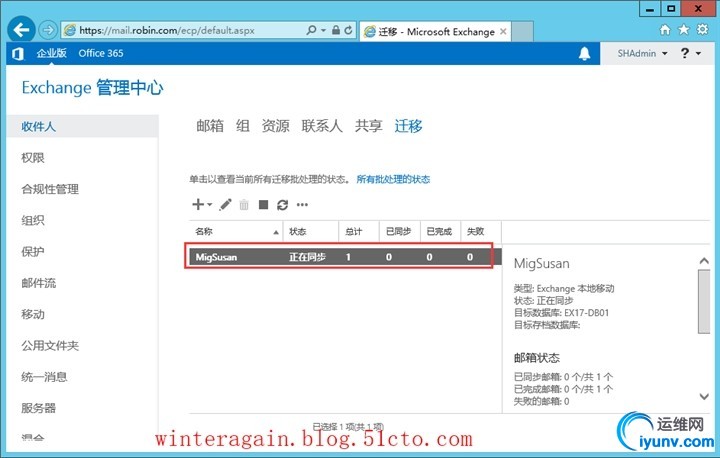Viewport: 720px width, 458px height.
Task: Click the pencil edit icon in toolbar
Action: (225, 204)
